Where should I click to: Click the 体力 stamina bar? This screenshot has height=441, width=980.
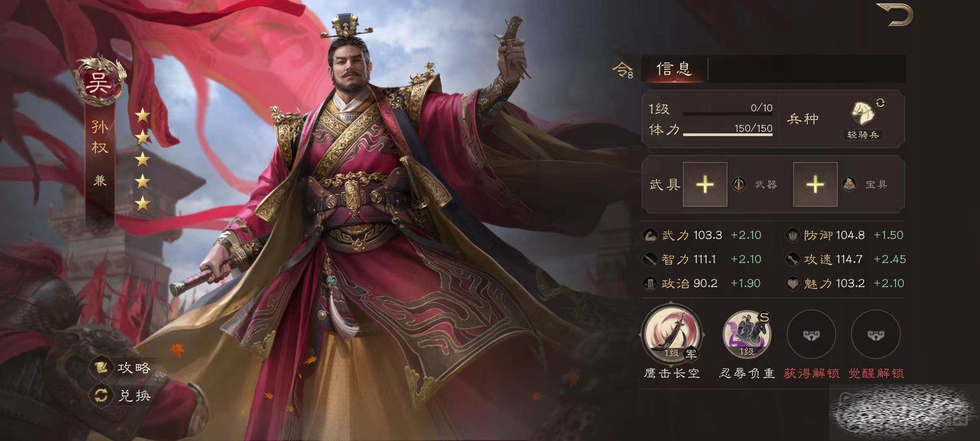(x=728, y=134)
